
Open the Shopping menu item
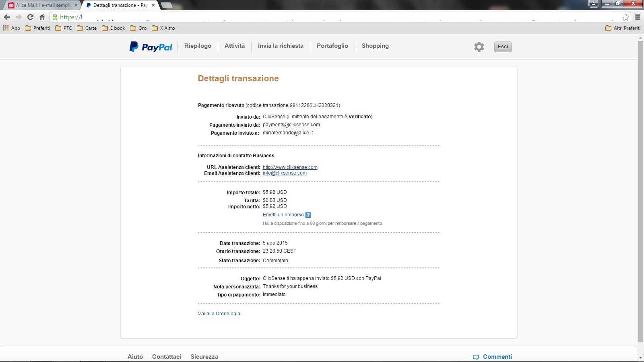point(375,46)
